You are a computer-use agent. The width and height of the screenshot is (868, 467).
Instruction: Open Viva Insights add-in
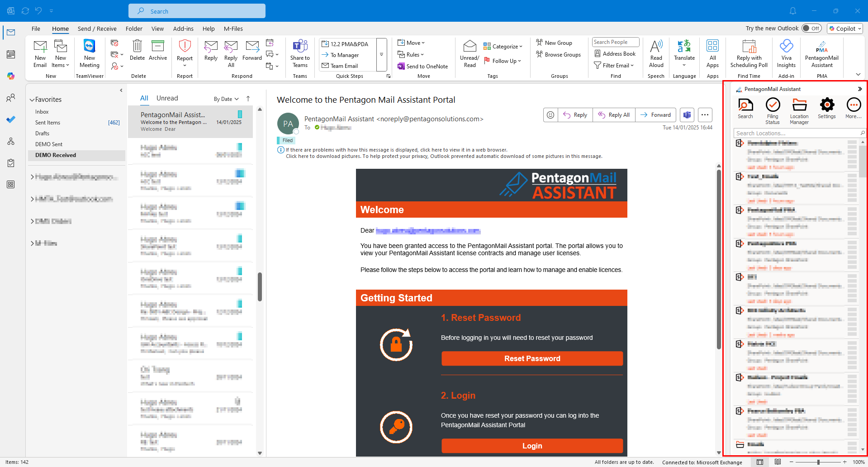786,53
